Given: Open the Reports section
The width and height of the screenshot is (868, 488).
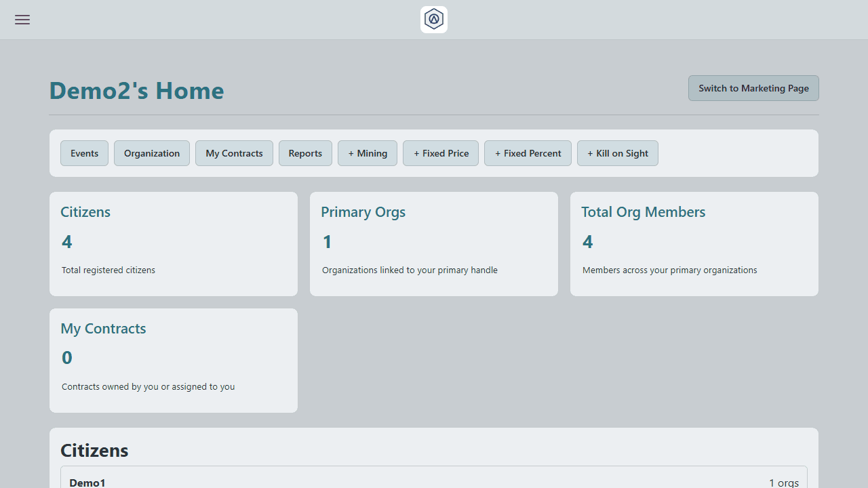Looking at the screenshot, I should point(304,152).
